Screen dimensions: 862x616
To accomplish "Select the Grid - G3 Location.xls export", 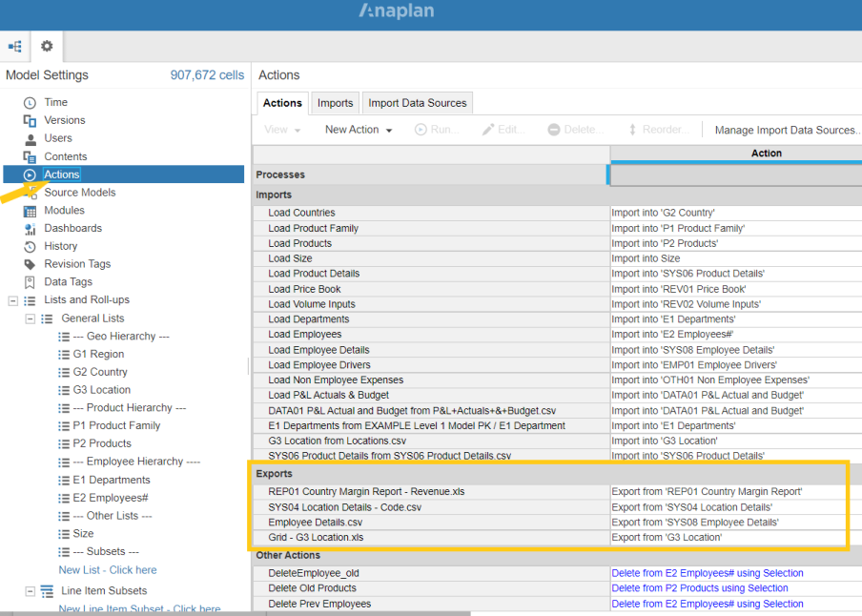I will [432, 538].
